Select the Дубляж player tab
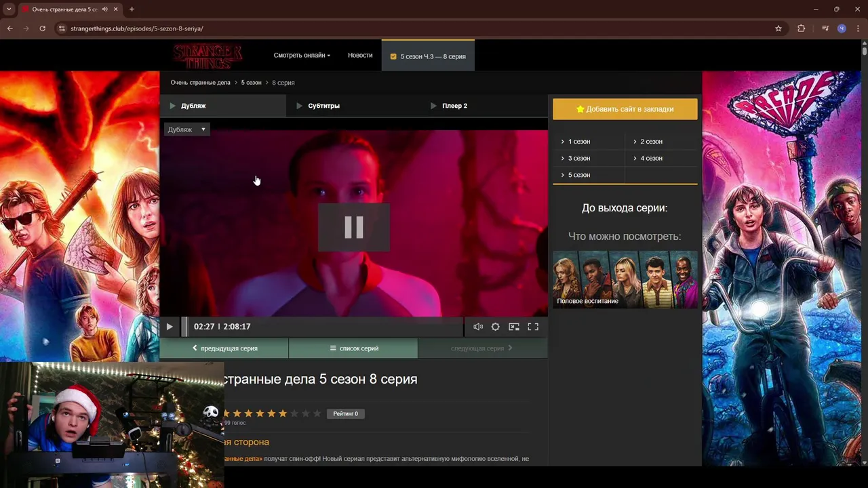The height and width of the screenshot is (488, 868). [223, 106]
